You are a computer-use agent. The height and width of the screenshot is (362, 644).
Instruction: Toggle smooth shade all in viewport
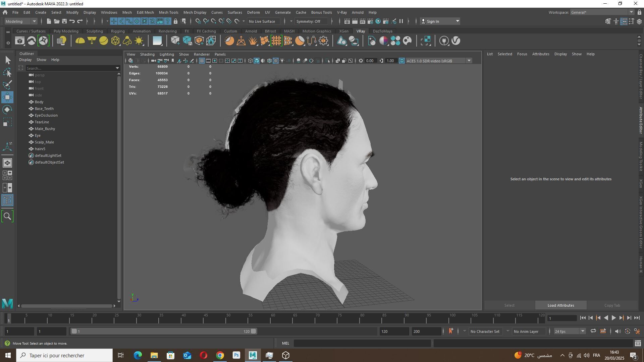pos(257,61)
